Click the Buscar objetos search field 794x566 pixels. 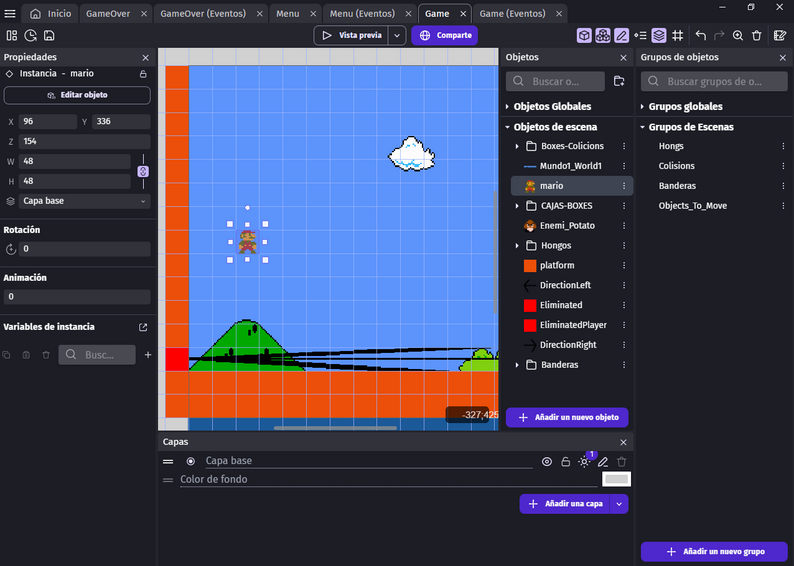coord(555,82)
